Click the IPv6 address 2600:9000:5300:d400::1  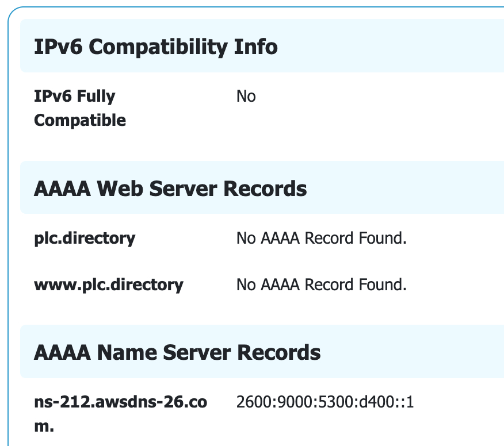click(x=325, y=402)
